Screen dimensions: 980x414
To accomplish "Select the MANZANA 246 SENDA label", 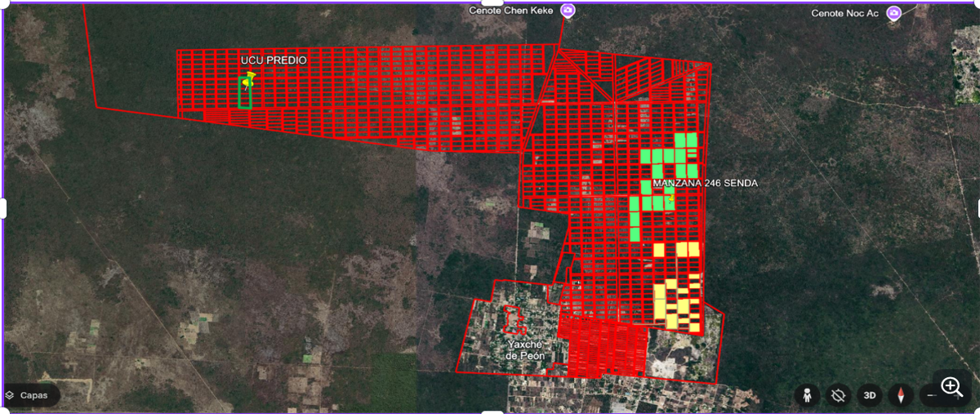I will 705,183.
